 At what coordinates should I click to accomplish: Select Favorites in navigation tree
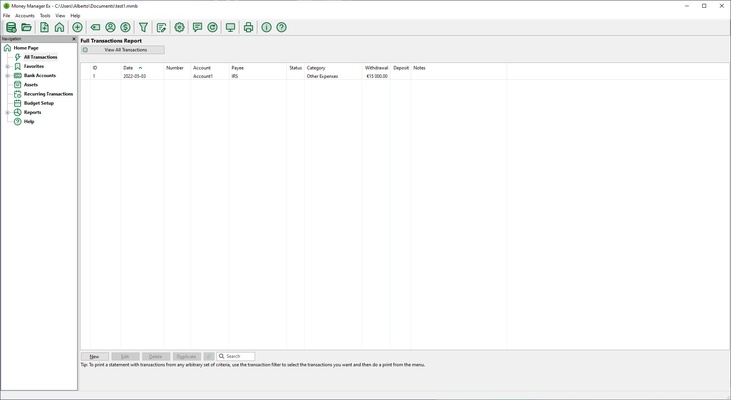click(34, 66)
